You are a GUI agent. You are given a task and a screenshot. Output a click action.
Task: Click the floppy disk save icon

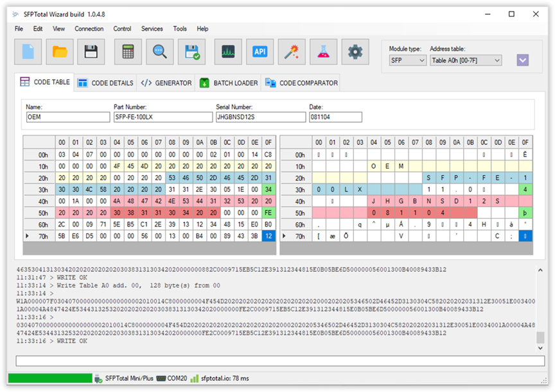[91, 52]
